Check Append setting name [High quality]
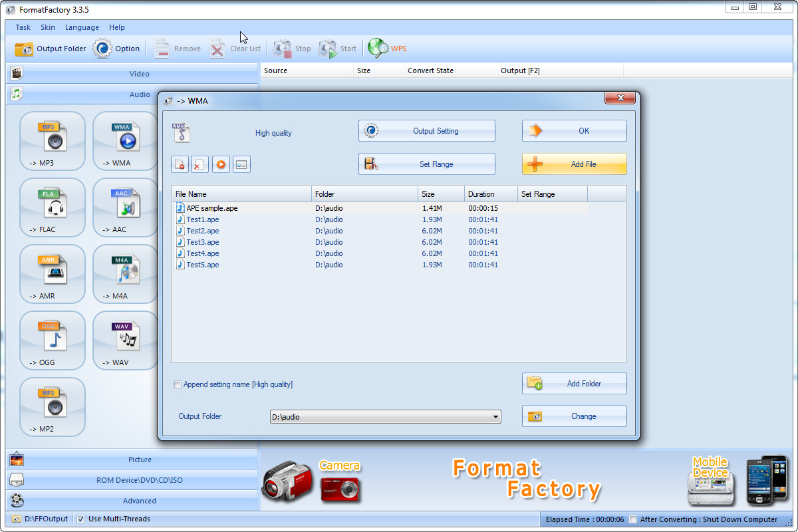798x532 pixels. pos(177,384)
